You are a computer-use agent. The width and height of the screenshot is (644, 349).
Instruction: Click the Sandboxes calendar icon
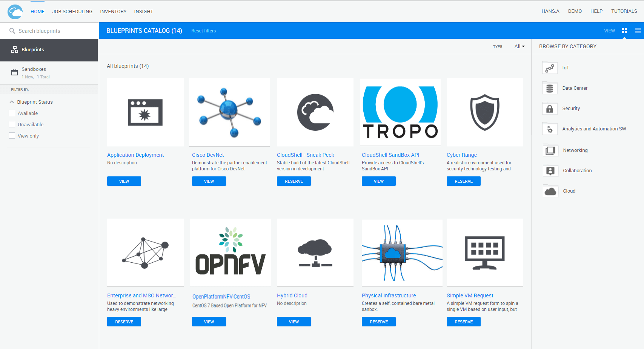click(x=15, y=72)
